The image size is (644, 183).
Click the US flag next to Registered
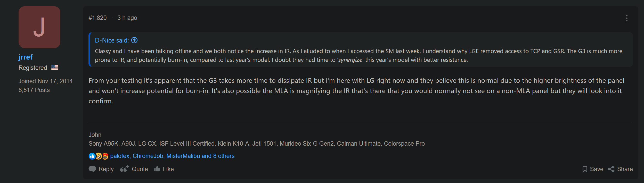pyautogui.click(x=55, y=68)
